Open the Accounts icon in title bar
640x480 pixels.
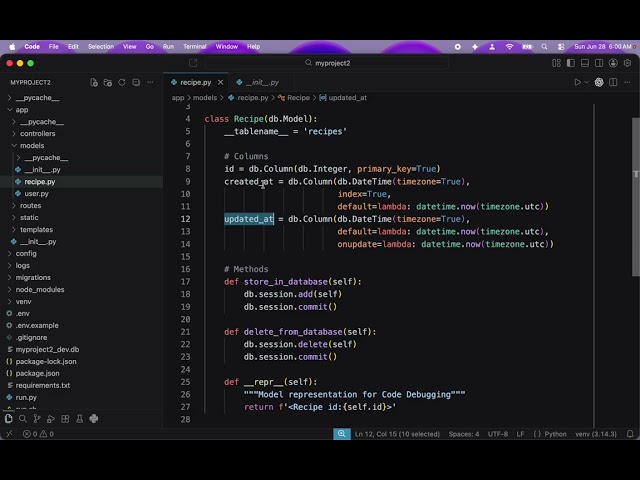pos(613,63)
